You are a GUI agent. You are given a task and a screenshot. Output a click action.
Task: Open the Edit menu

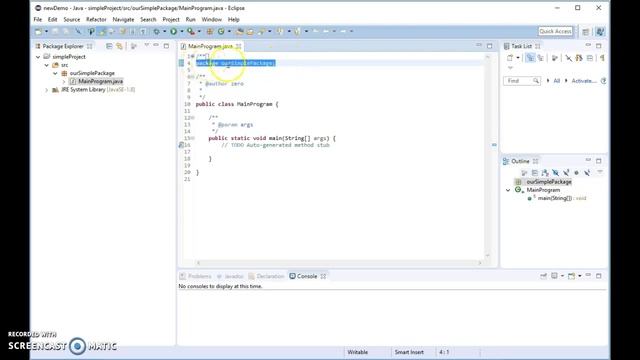tap(52, 19)
